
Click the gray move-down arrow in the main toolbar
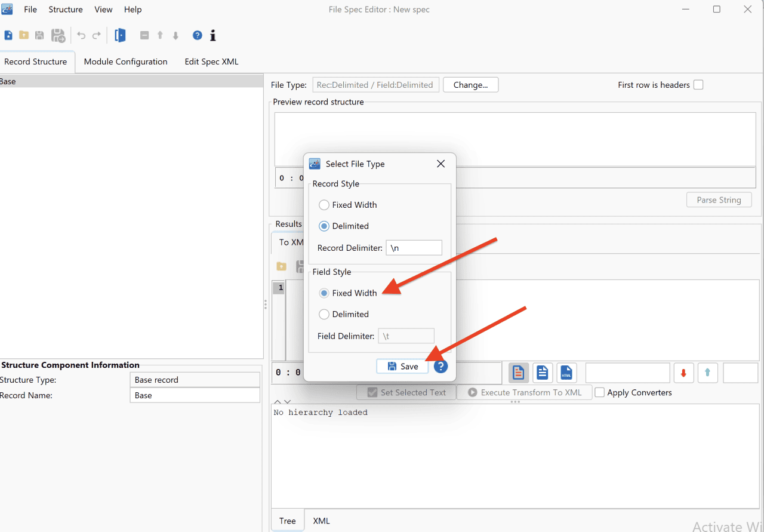pyautogui.click(x=175, y=36)
